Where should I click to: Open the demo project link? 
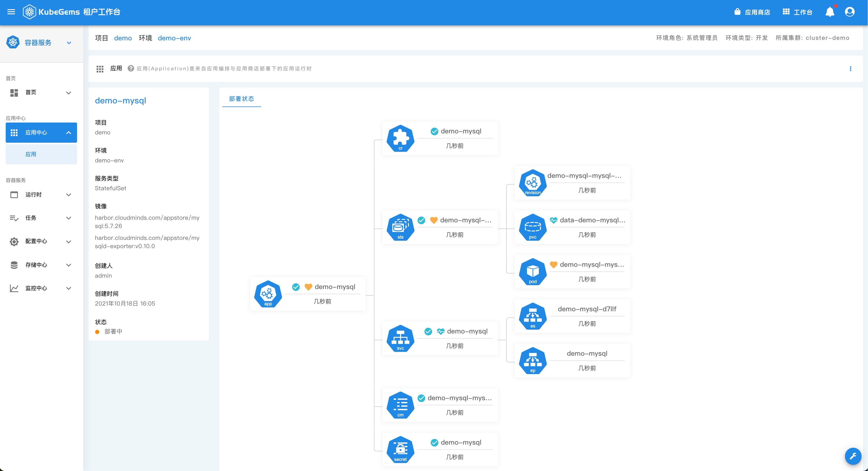coord(123,38)
